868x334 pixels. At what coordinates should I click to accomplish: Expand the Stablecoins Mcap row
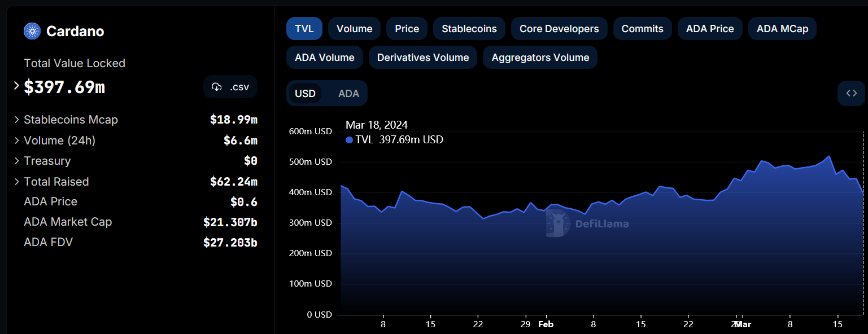[x=17, y=120]
